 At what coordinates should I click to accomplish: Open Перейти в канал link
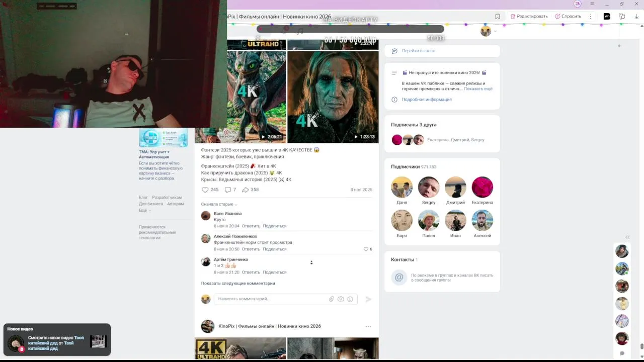pyautogui.click(x=419, y=51)
